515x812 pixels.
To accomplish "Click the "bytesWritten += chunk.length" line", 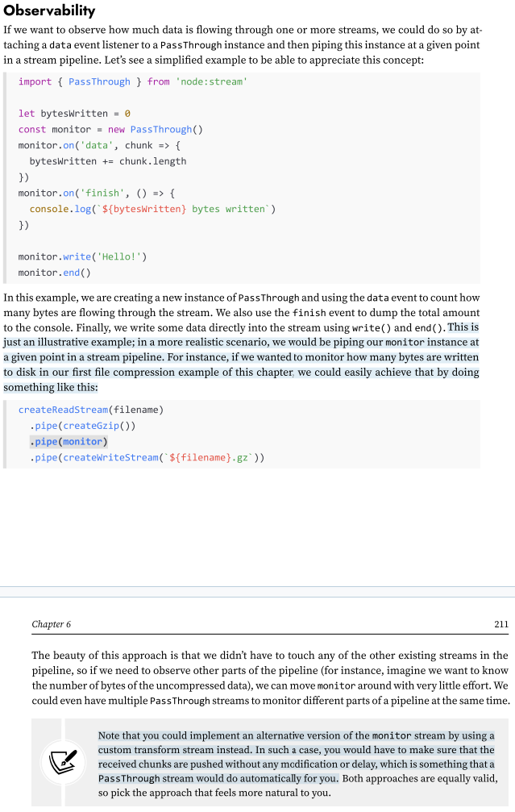I will pyautogui.click(x=108, y=161).
